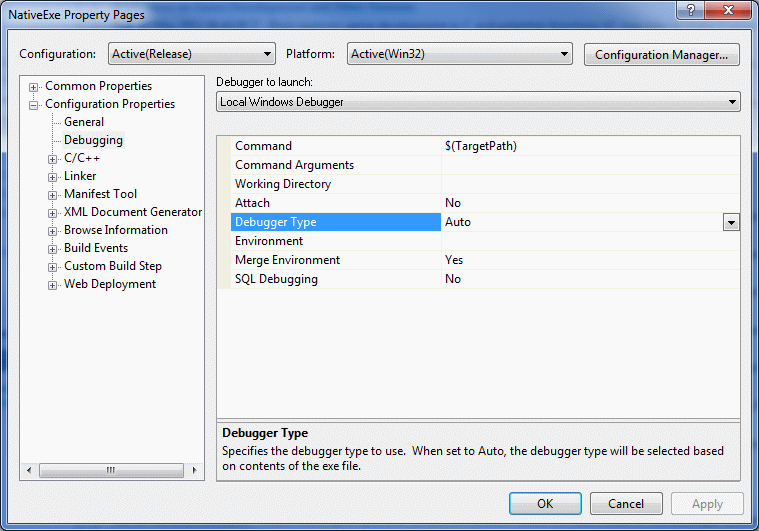Expand the Common Properties node
The width and height of the screenshot is (759, 531).
pyautogui.click(x=34, y=86)
